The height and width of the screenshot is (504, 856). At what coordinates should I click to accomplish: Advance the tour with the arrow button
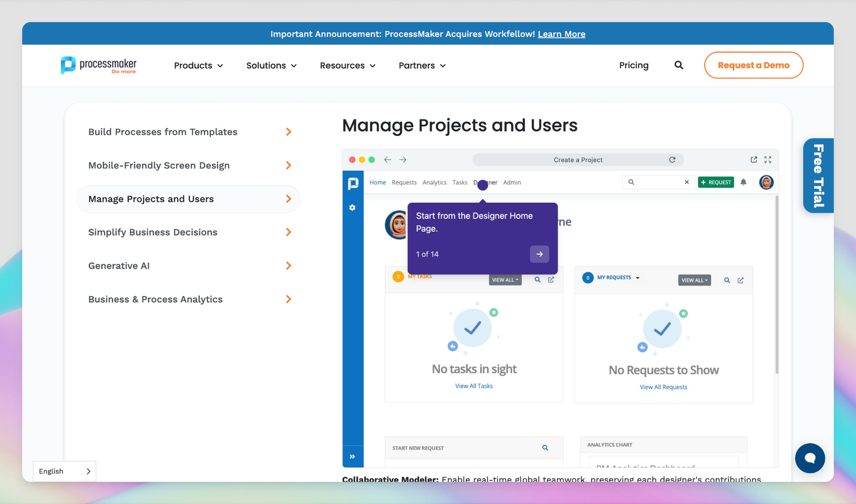pos(539,254)
